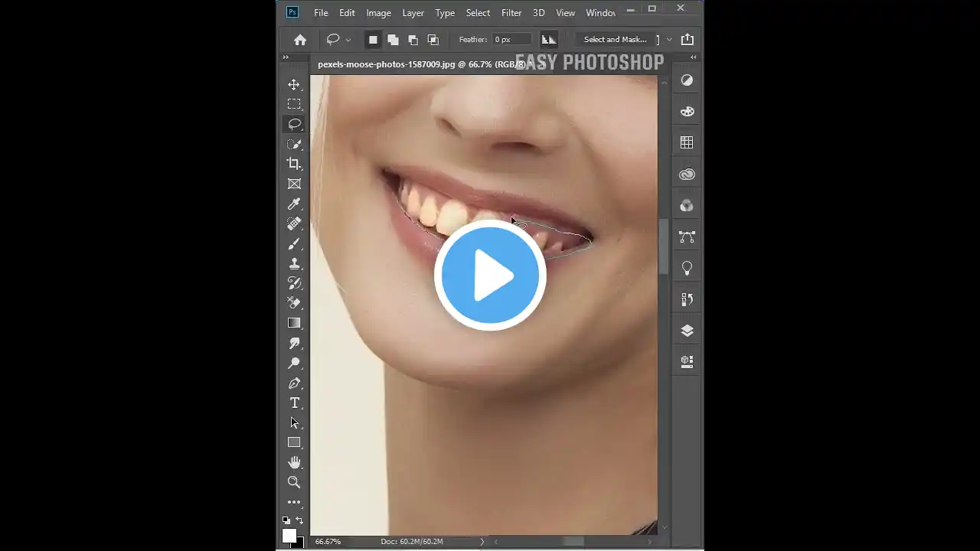Image resolution: width=980 pixels, height=551 pixels.
Task: Pick the Eyedropper tool
Action: pyautogui.click(x=295, y=204)
